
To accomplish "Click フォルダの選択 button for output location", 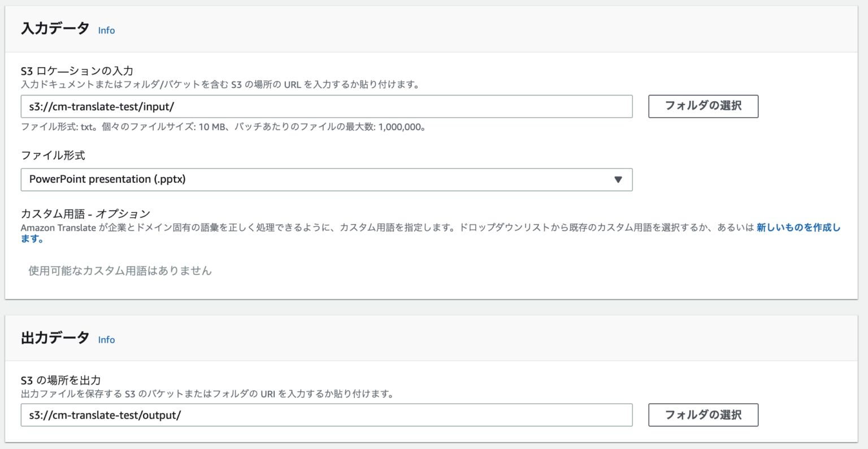I will point(704,415).
